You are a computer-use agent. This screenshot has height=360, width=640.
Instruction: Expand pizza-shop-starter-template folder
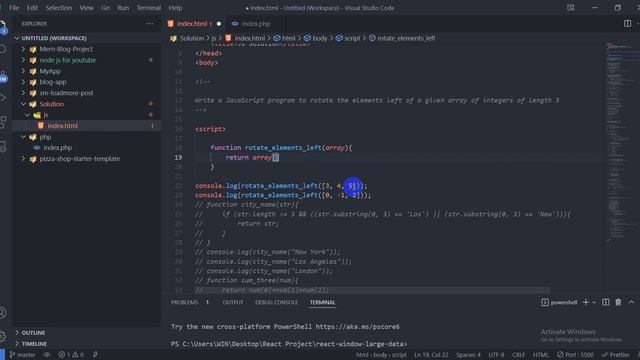[23, 159]
